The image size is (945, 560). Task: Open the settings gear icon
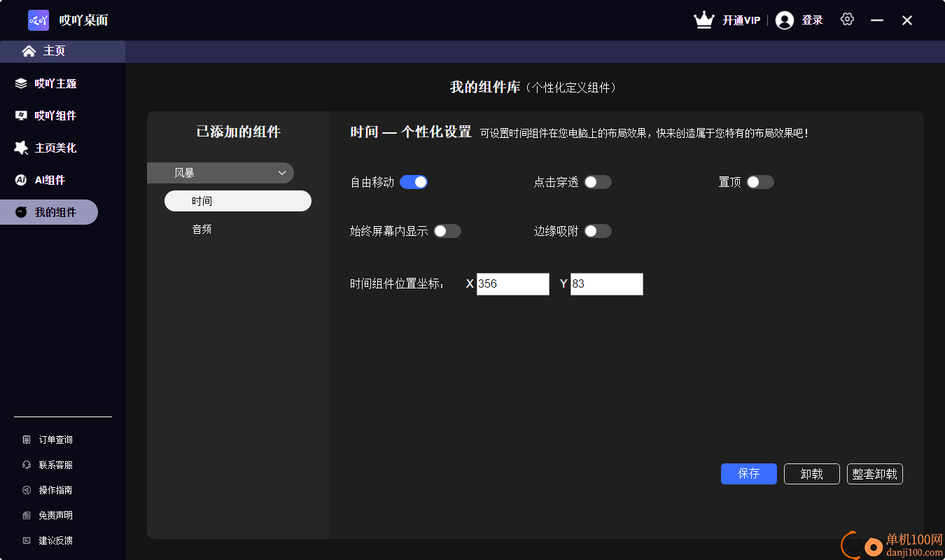[x=847, y=20]
